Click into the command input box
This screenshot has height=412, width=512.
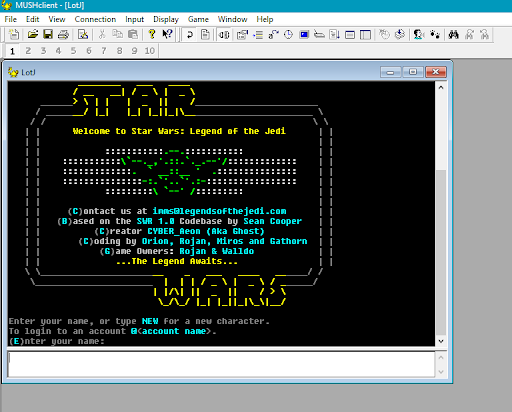221,364
